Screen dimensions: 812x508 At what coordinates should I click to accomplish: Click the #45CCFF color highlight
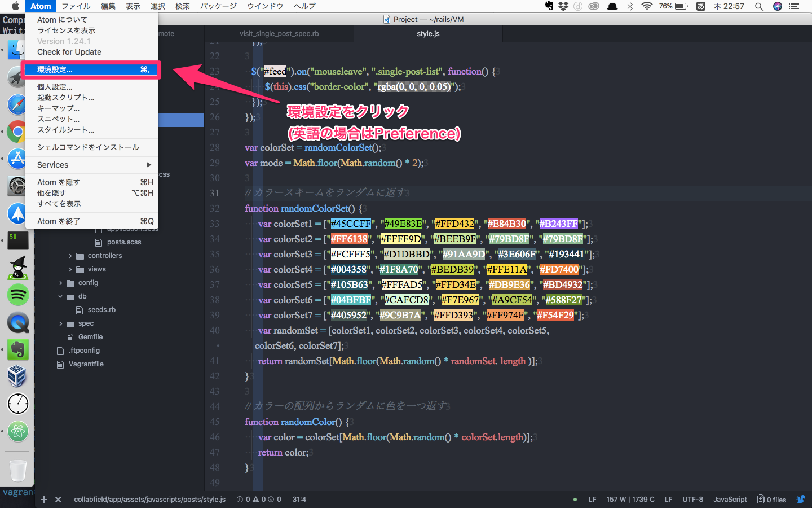tap(351, 224)
